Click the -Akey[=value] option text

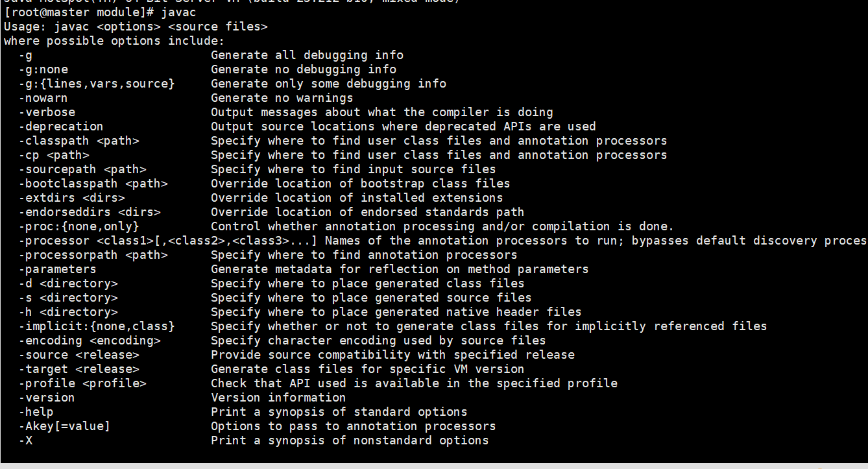pyautogui.click(x=64, y=426)
